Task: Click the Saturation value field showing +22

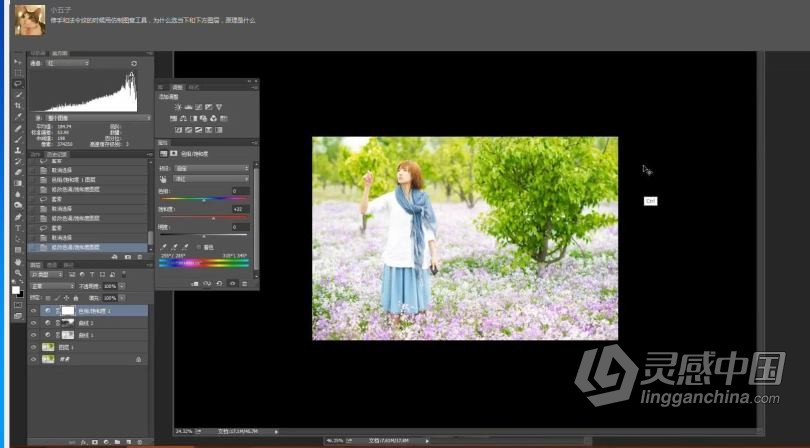Action: point(240,209)
